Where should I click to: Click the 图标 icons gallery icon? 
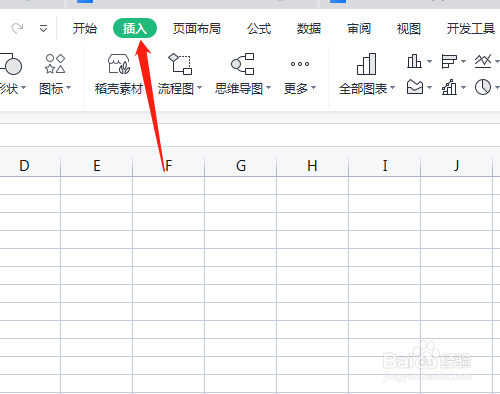(x=55, y=64)
